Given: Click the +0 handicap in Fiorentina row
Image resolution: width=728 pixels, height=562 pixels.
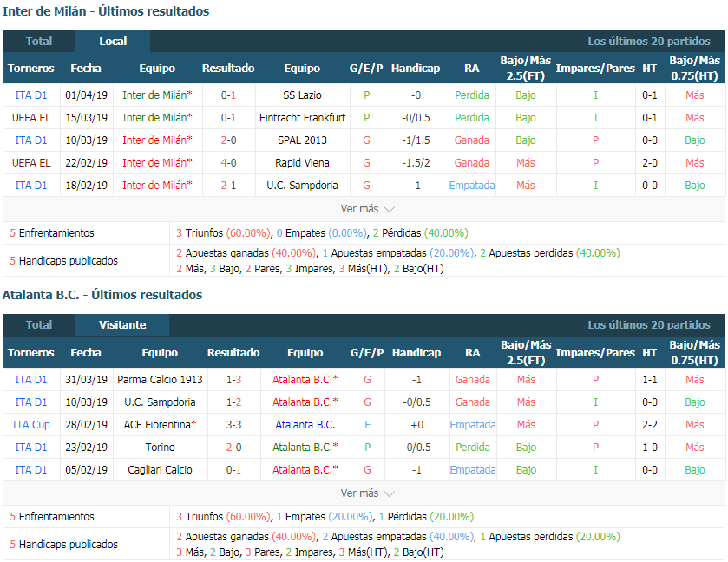Looking at the screenshot, I should coord(416,425).
